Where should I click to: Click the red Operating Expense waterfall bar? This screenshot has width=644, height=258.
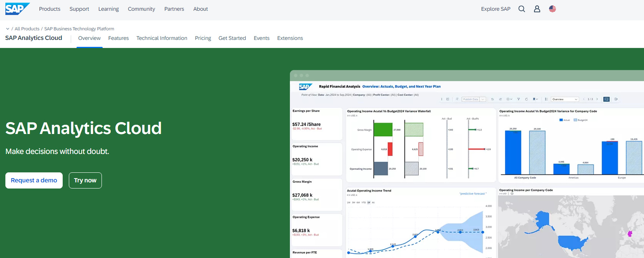[390, 149]
